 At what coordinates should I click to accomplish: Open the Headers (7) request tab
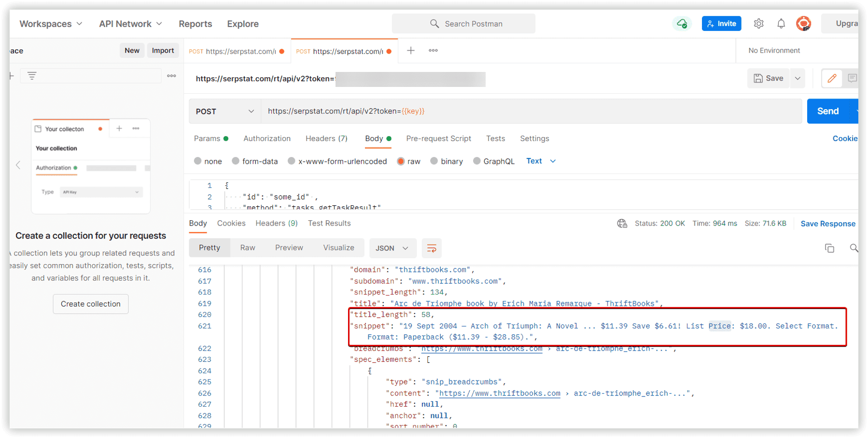click(x=326, y=139)
